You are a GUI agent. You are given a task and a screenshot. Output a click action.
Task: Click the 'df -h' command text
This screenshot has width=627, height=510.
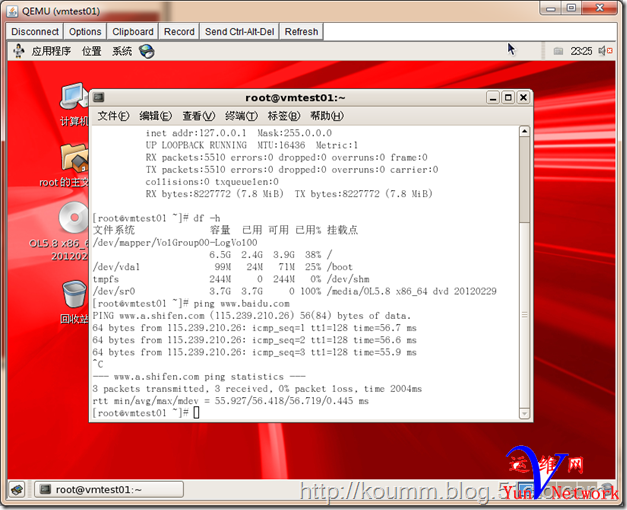207,218
